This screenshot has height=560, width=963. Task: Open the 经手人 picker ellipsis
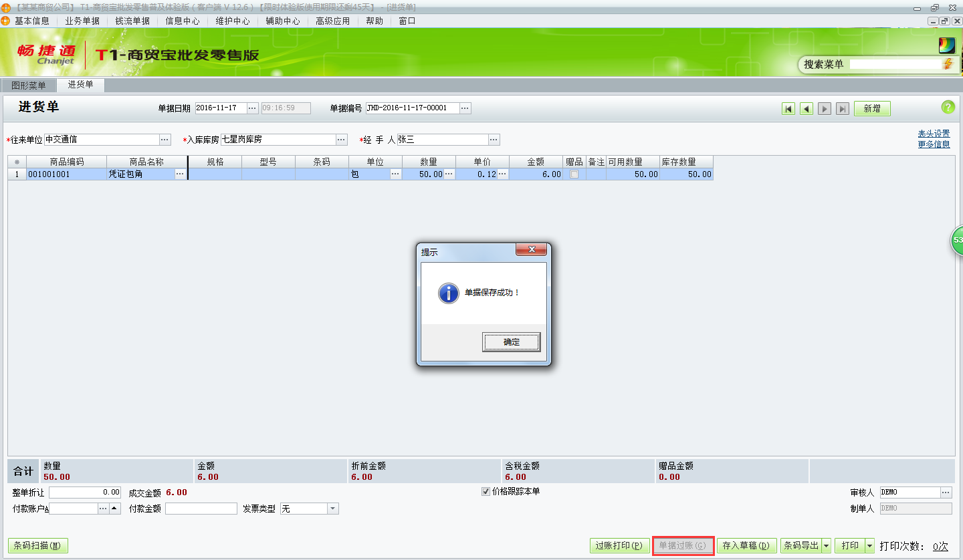pos(494,140)
